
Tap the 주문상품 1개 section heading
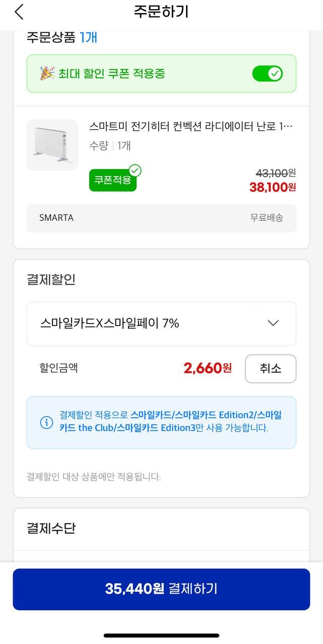click(61, 37)
